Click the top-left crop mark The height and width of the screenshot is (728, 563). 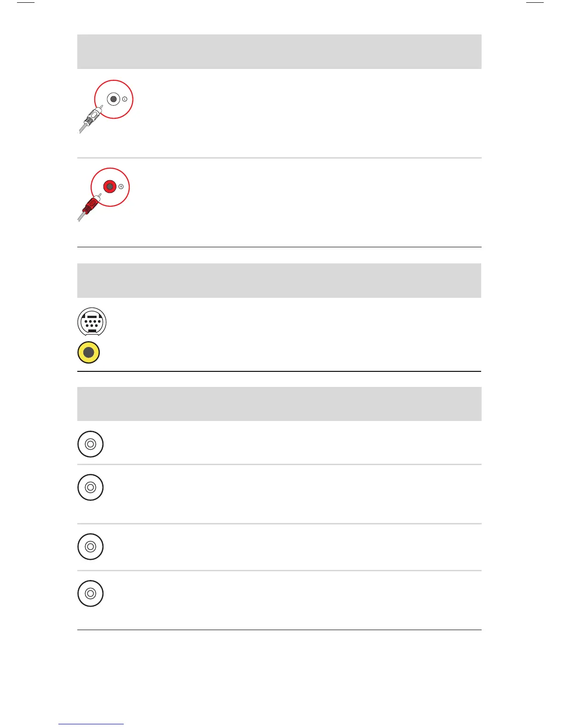point(26,2)
